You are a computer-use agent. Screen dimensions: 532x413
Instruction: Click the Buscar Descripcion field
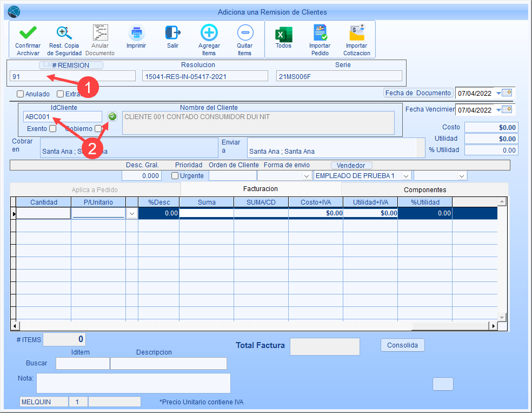tap(169, 363)
